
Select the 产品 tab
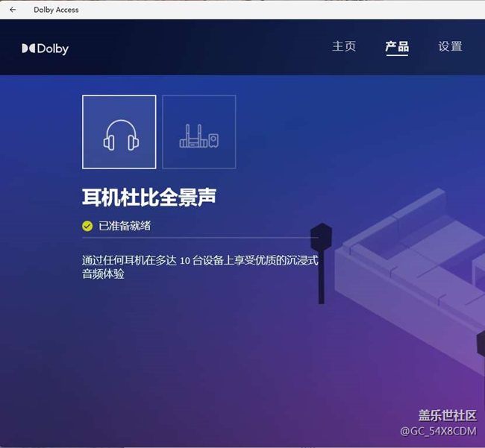[397, 47]
